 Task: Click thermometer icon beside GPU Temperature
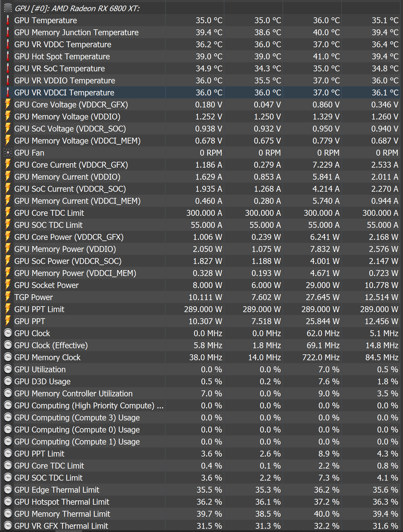pos(8,20)
